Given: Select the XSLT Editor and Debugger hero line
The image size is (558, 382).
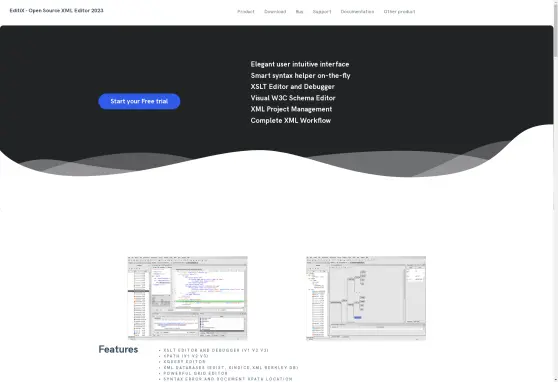Looking at the screenshot, I should click(293, 87).
